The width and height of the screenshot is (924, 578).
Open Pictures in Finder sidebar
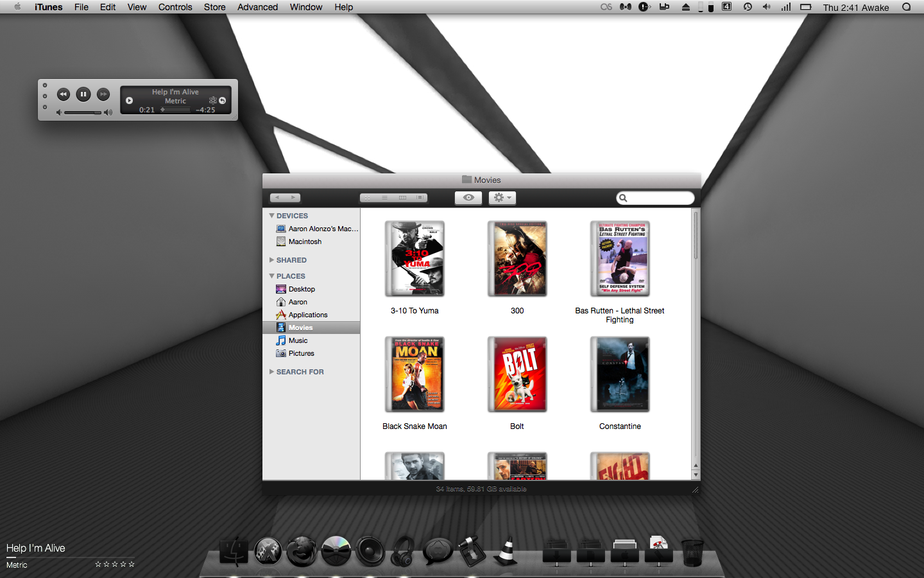(311, 353)
